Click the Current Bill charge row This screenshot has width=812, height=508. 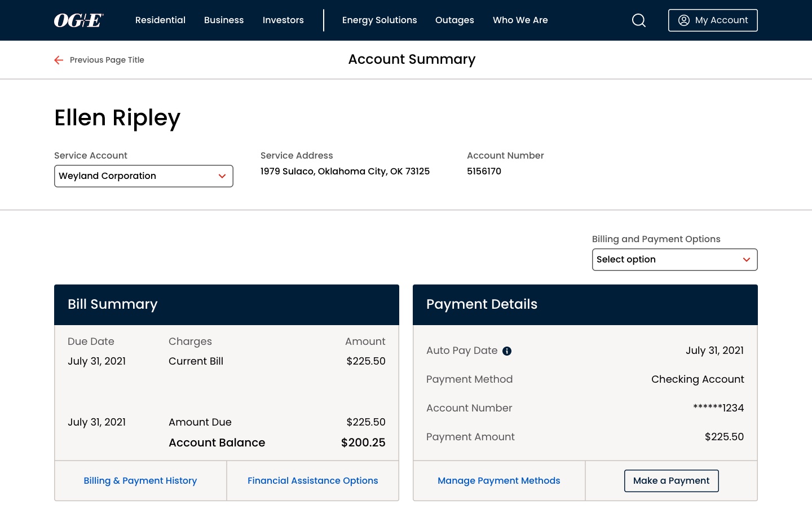227,361
